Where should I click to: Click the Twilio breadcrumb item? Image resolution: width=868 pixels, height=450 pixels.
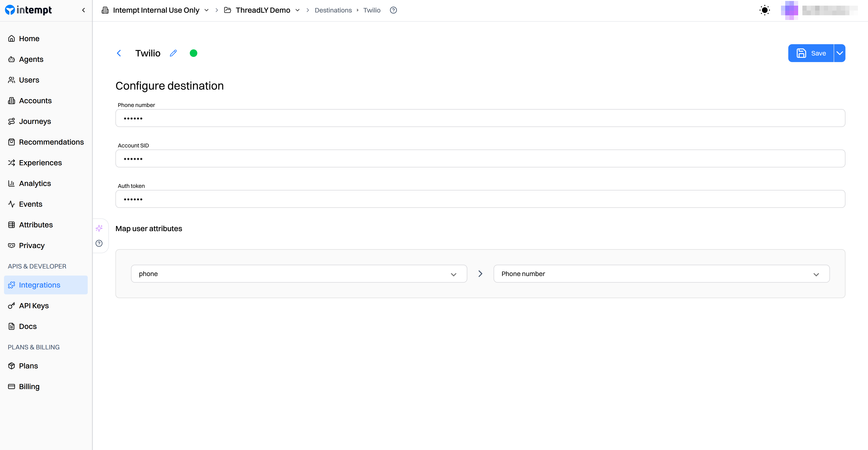pyautogui.click(x=372, y=10)
